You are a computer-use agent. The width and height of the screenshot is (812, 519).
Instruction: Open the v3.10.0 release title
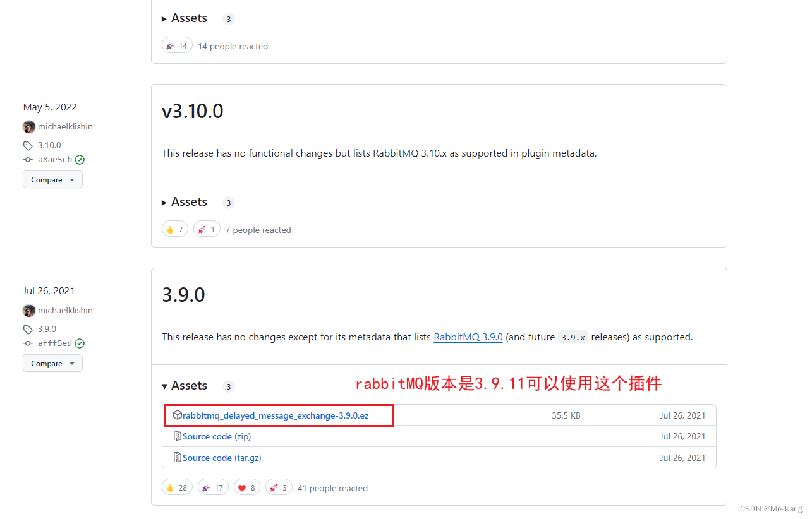[192, 112]
